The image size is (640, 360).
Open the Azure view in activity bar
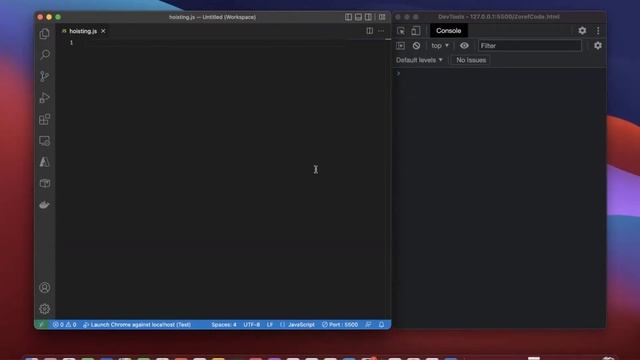click(44, 162)
